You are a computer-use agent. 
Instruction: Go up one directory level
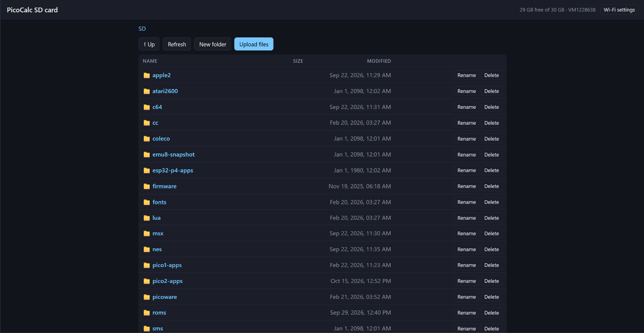tap(149, 44)
